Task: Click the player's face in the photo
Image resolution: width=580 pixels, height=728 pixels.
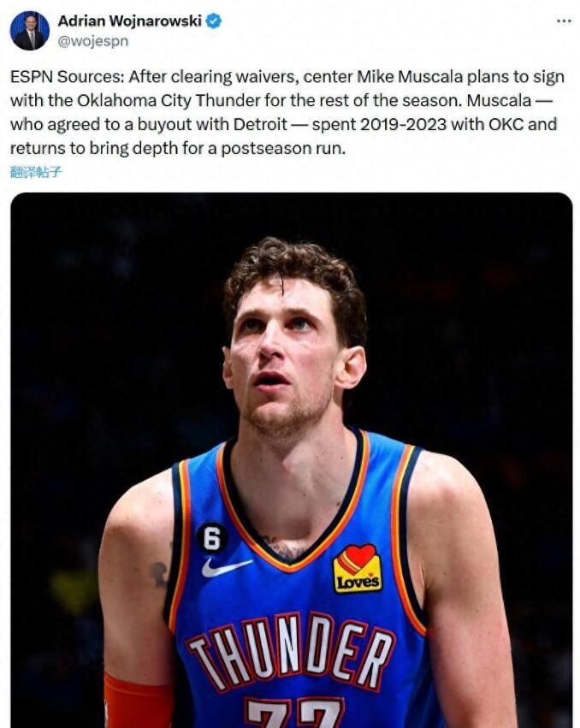Action: [283, 360]
